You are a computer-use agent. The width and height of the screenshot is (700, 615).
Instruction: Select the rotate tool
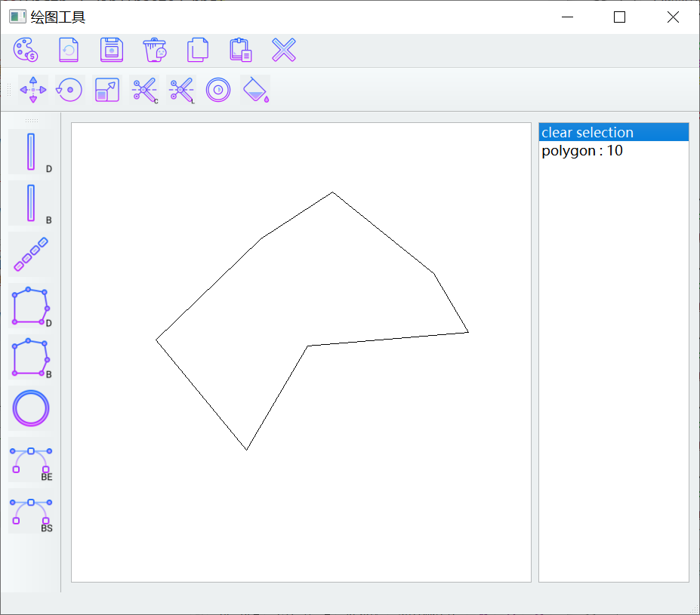[x=69, y=90]
